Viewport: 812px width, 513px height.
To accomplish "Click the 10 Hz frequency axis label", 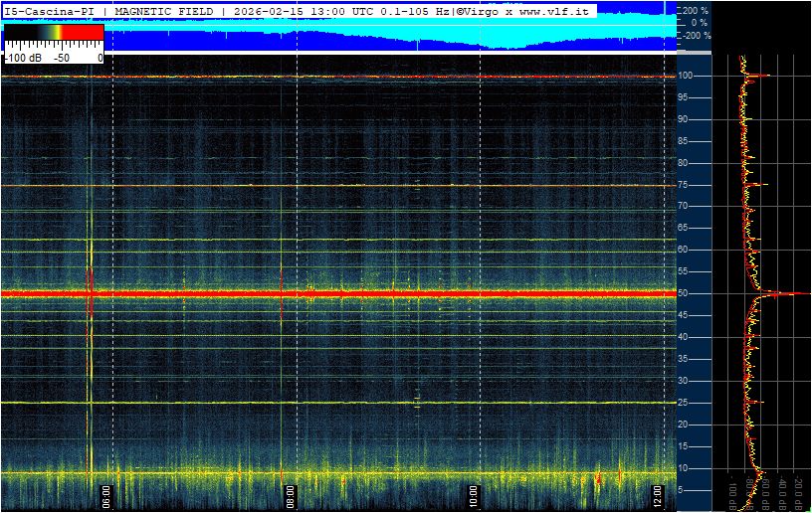I will point(685,467).
